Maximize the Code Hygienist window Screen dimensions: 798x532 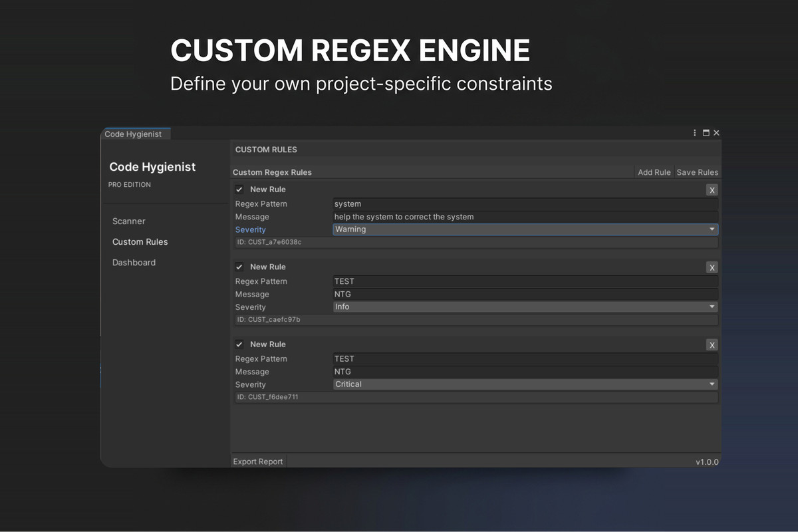click(706, 133)
